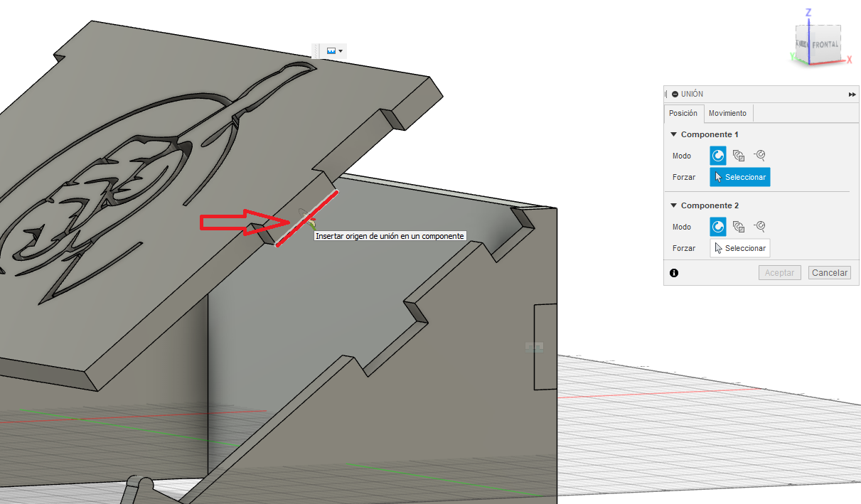Click the UNIÓN dialog title text
The width and height of the screenshot is (861, 504).
[692, 94]
